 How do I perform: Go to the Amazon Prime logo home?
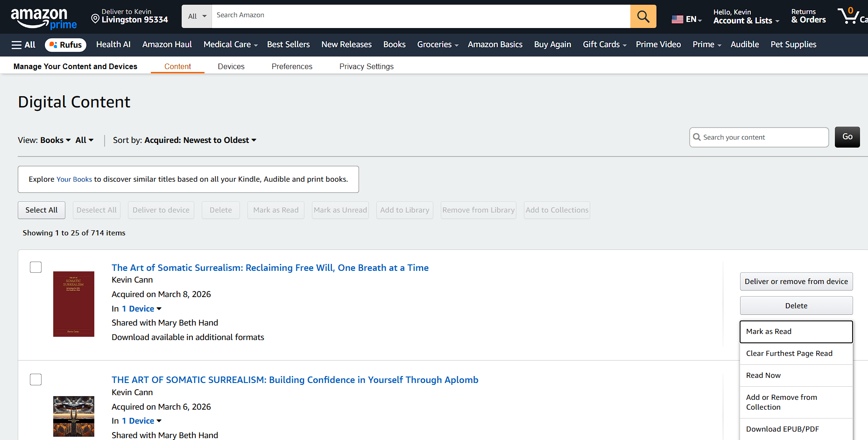43,19
